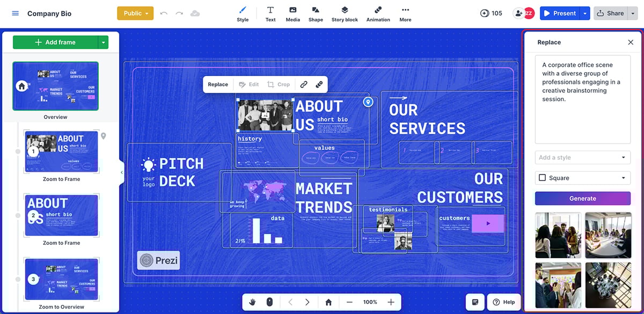Viewport: 644px width, 314px height.
Task: Select the Text tool in the top toolbar
Action: 270,13
